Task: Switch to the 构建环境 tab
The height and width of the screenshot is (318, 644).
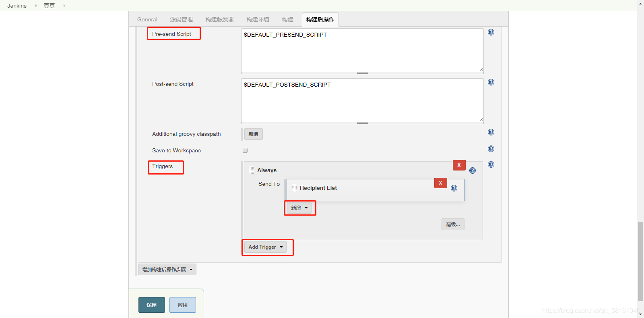Action: [258, 19]
